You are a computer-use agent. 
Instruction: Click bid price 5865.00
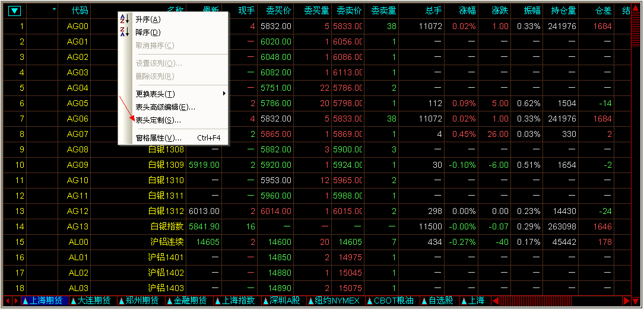click(x=276, y=134)
